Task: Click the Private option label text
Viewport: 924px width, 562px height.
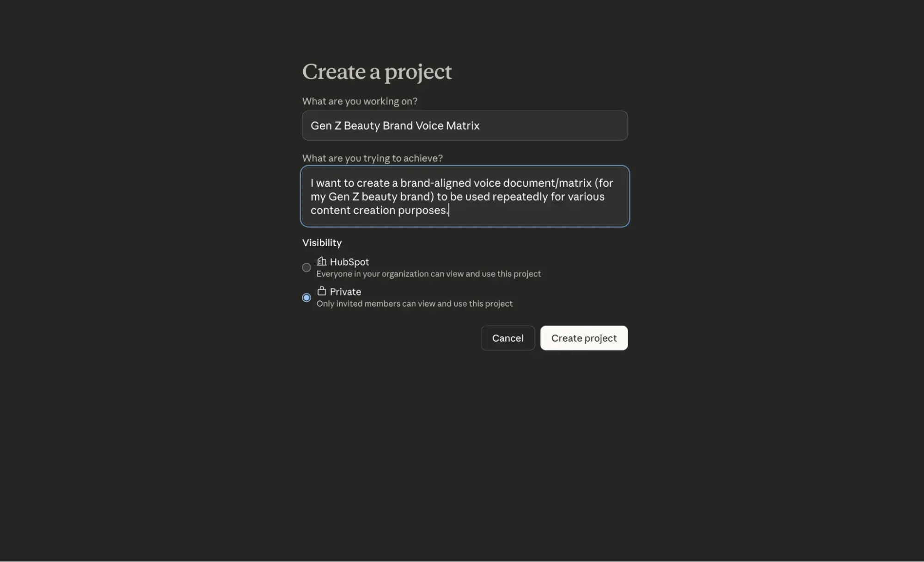Action: 346,291
